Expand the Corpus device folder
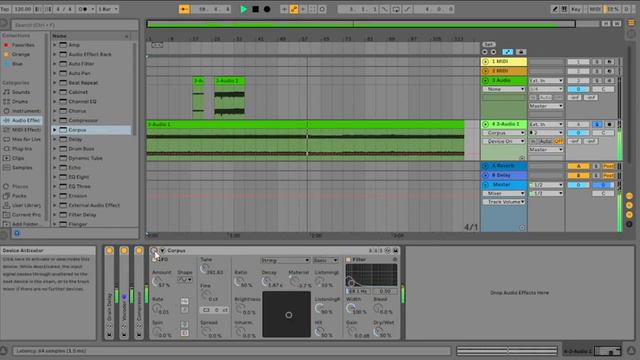640x360 pixels. (55, 130)
